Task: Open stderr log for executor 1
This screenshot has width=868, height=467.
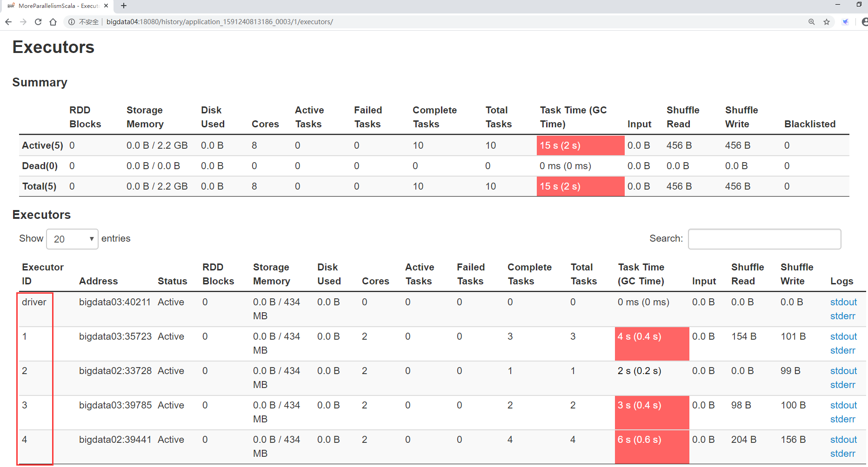Action: point(842,350)
